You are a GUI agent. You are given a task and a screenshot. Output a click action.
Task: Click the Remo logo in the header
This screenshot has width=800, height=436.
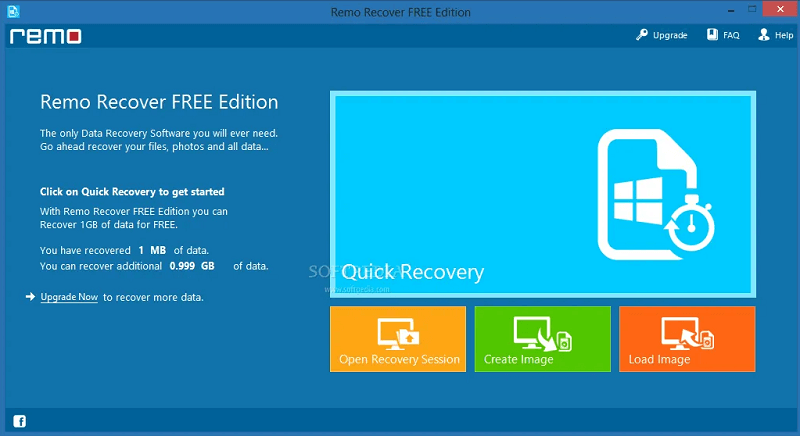(45, 36)
